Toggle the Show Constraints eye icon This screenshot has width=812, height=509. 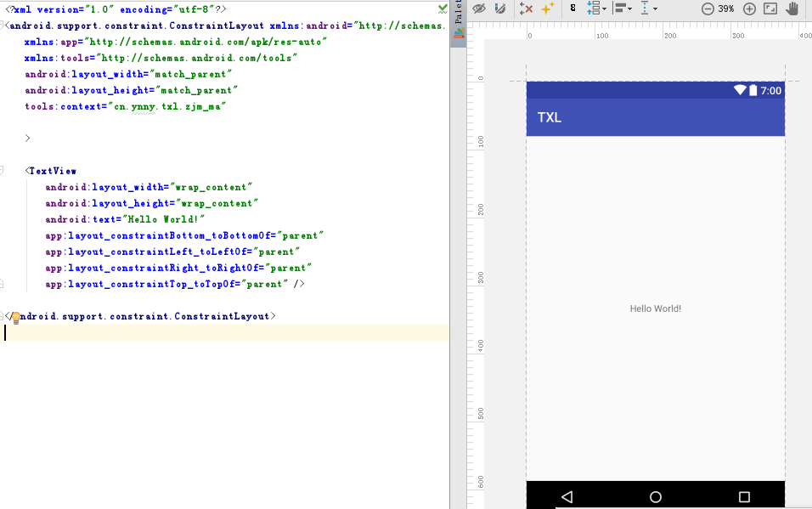click(x=479, y=8)
